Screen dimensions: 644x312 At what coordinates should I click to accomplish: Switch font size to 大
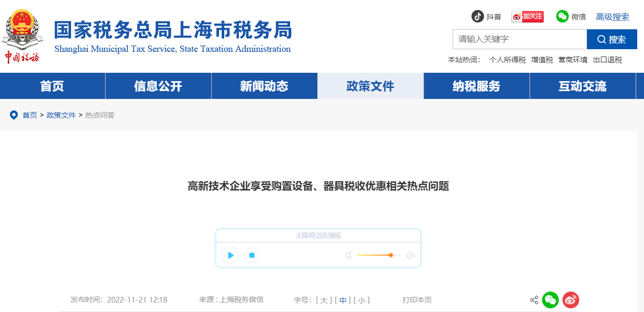tap(324, 300)
